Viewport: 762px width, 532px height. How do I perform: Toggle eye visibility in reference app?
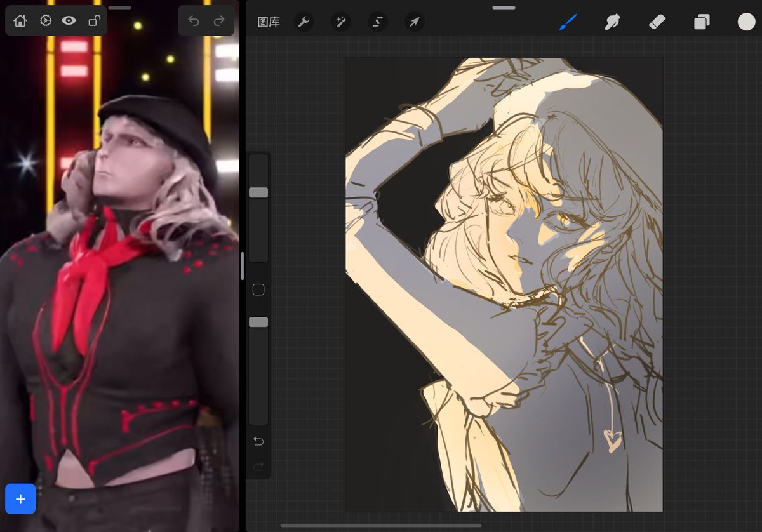[x=69, y=21]
